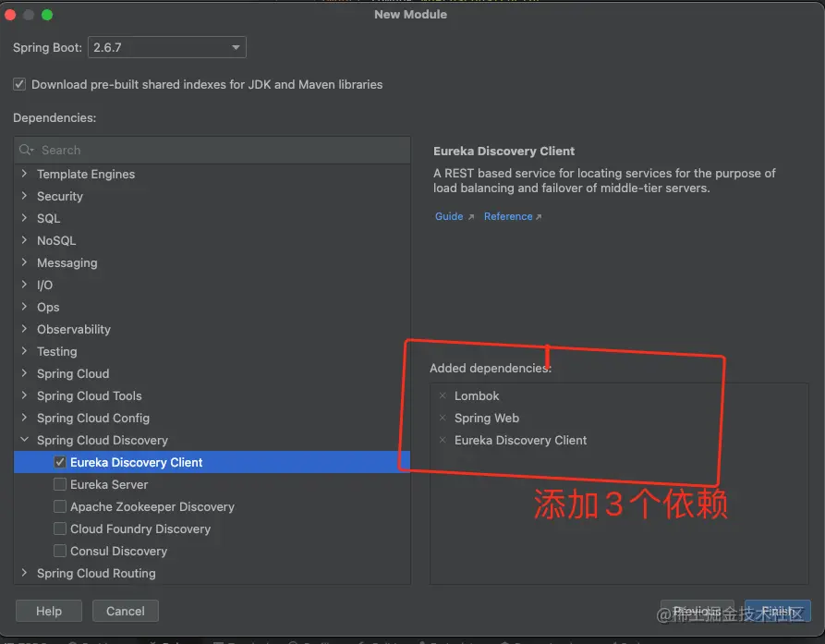This screenshot has width=825, height=644.
Task: Close the New Module dialog window
Action: [10, 15]
